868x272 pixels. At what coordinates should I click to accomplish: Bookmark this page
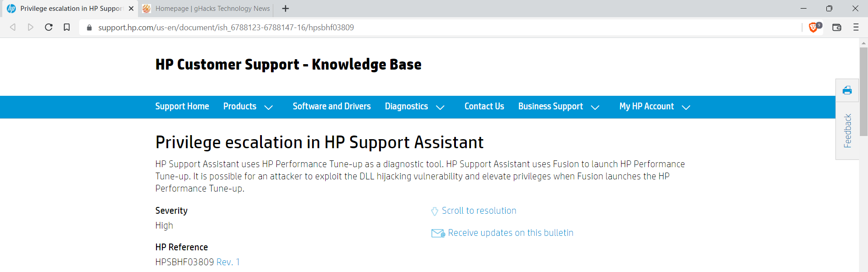[66, 28]
